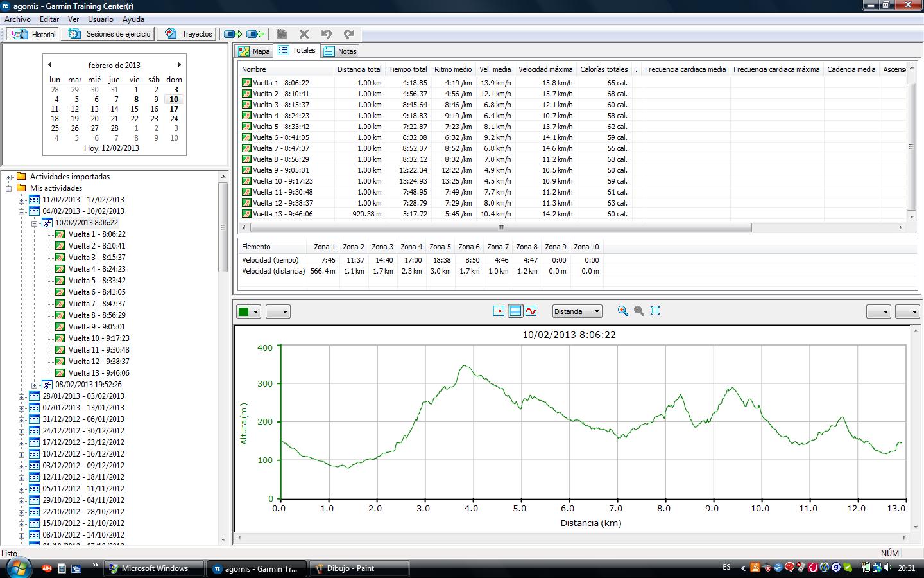Screen dimensions: 924x578
Task: Click the undo arrow icon
Action: pos(327,34)
